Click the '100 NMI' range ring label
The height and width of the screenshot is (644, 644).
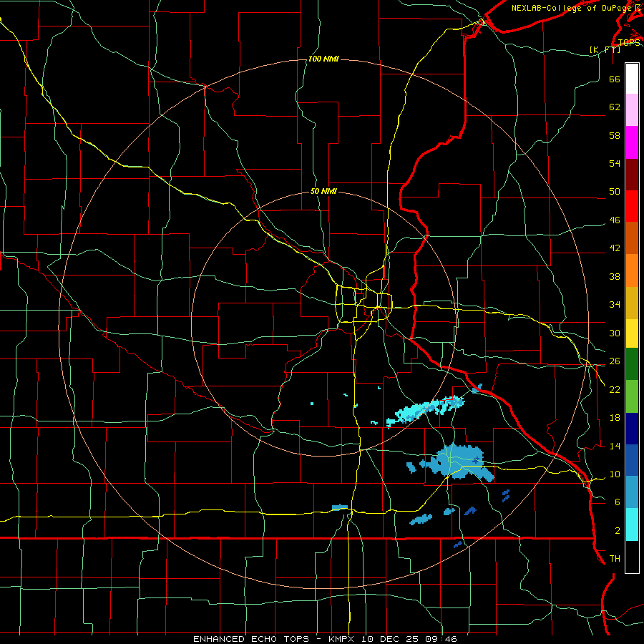pyautogui.click(x=323, y=59)
